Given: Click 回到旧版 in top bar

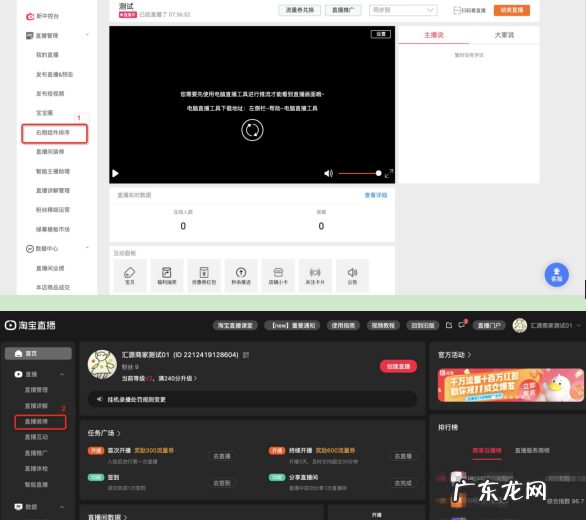Looking at the screenshot, I should (423, 326).
